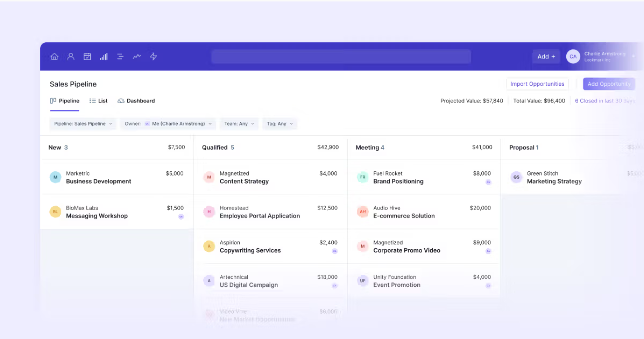
Task: Click Projected Value: $57,840 text
Action: 471,101
